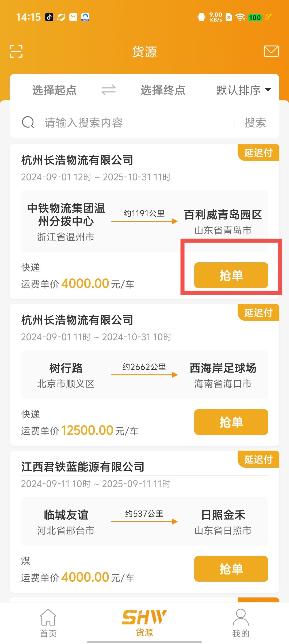This screenshot has width=289, height=644.
Task: Tap the Wi-Fi status icon
Action: [x=240, y=17]
